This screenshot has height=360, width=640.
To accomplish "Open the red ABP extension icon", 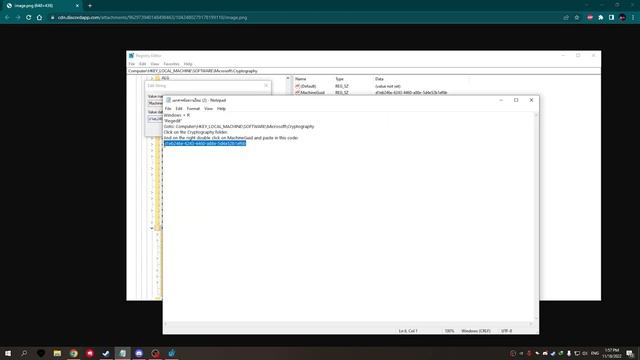I will pyautogui.click(x=590, y=18).
